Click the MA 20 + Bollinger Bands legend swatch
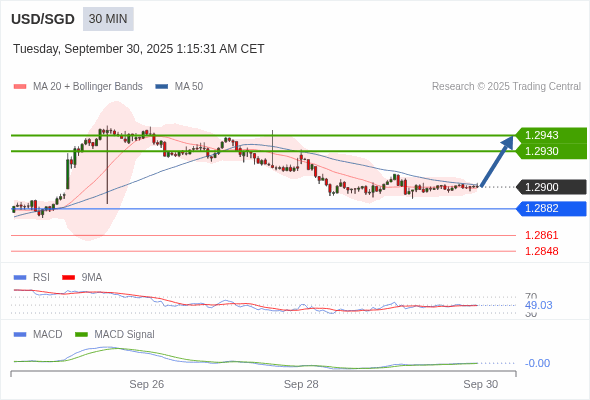 tap(20, 87)
